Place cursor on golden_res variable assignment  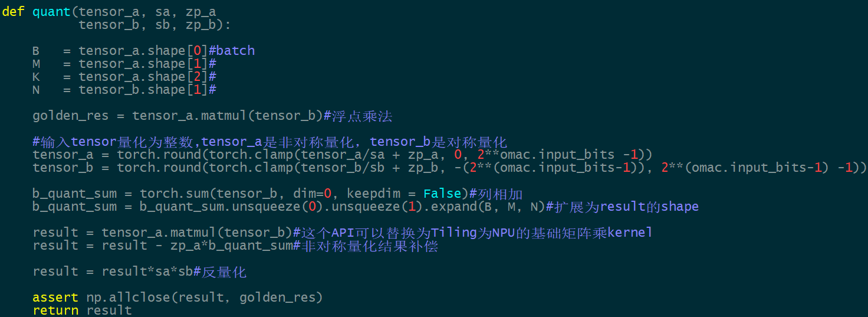point(71,116)
